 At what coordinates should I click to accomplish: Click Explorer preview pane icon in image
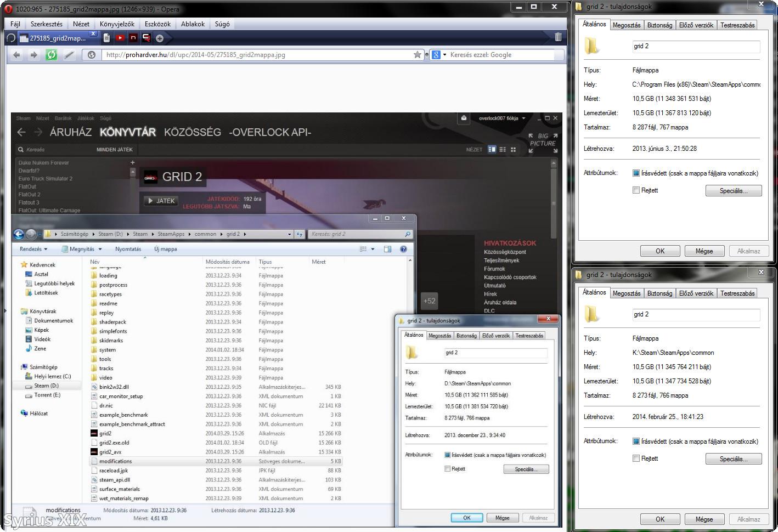click(387, 249)
